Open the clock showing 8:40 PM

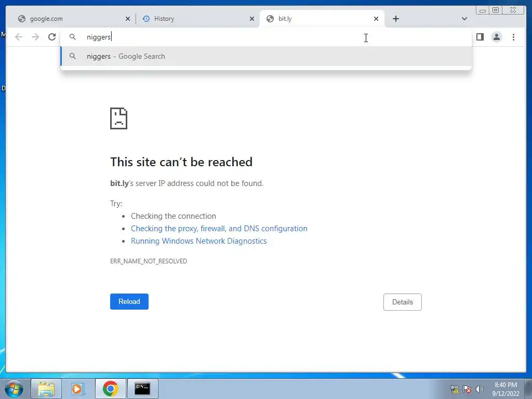(x=506, y=389)
